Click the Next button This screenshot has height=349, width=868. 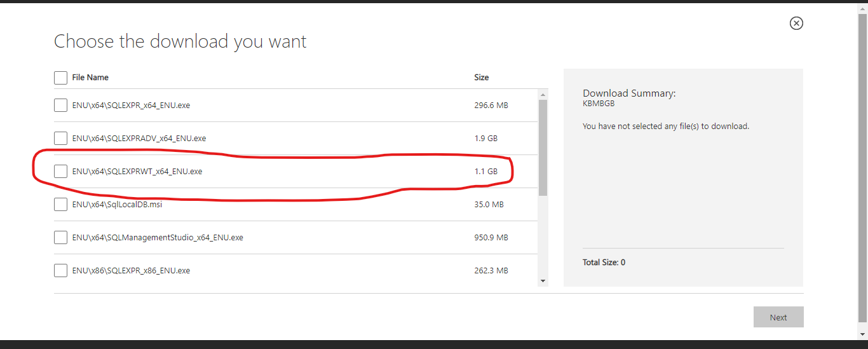[x=778, y=317]
